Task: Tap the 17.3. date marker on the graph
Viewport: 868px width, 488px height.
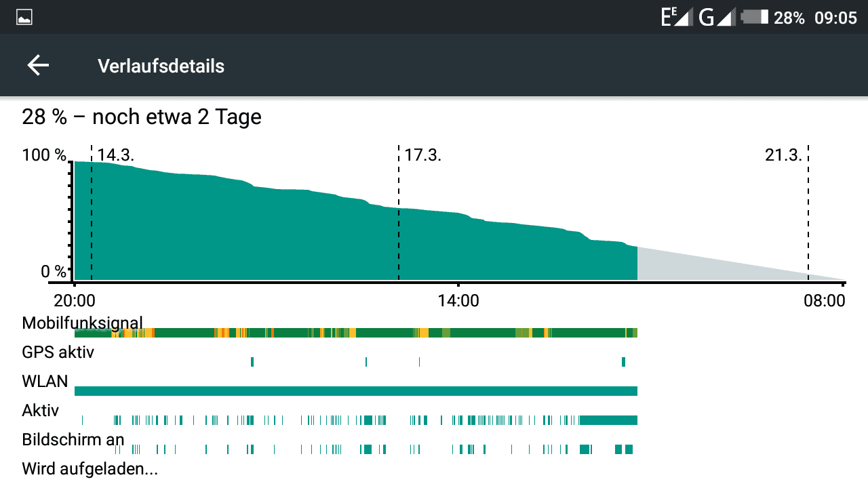Action: pos(423,155)
